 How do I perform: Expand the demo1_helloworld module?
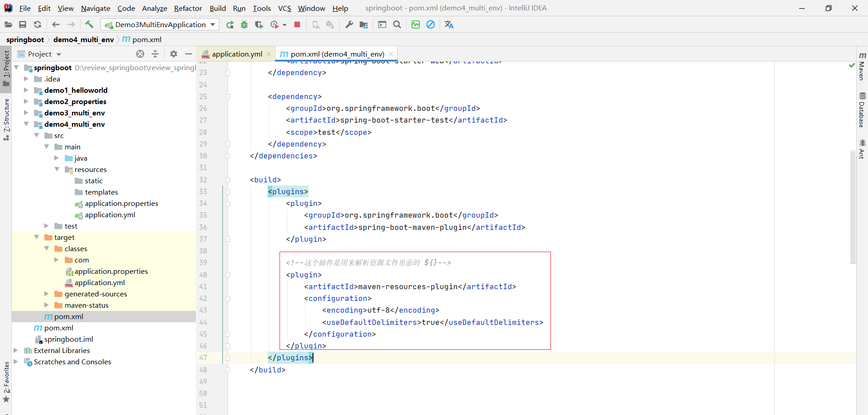(26, 90)
